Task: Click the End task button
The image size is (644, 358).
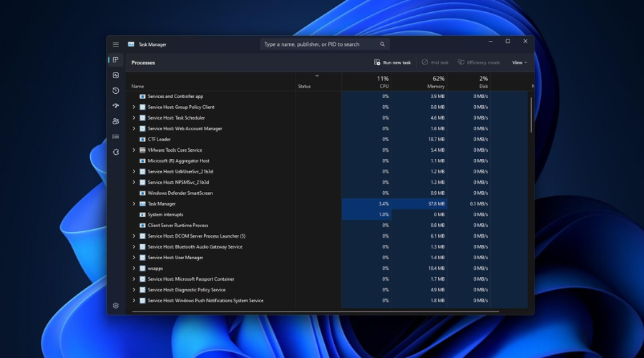Action: [435, 62]
